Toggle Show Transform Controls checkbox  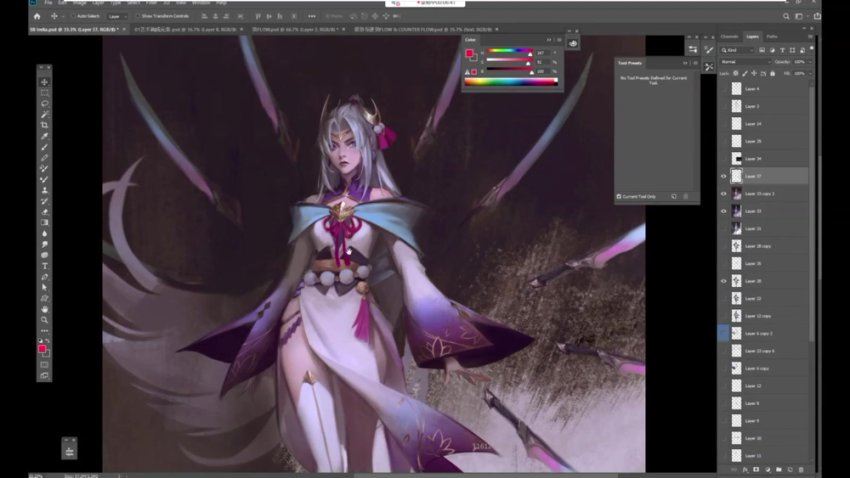[138, 16]
